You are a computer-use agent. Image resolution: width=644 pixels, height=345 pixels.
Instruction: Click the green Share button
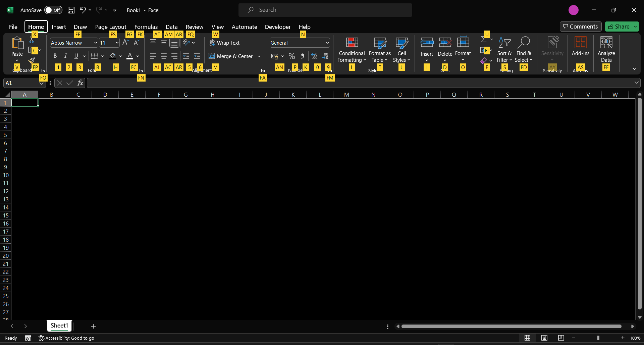point(619,27)
